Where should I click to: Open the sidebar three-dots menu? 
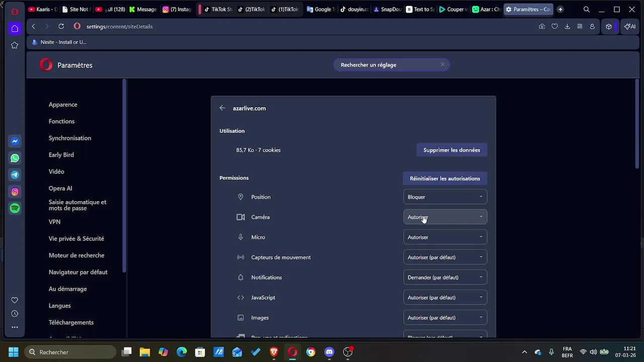(15, 327)
